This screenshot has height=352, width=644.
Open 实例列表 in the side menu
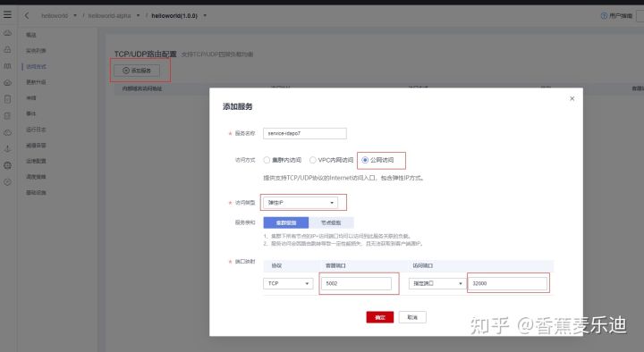point(36,50)
